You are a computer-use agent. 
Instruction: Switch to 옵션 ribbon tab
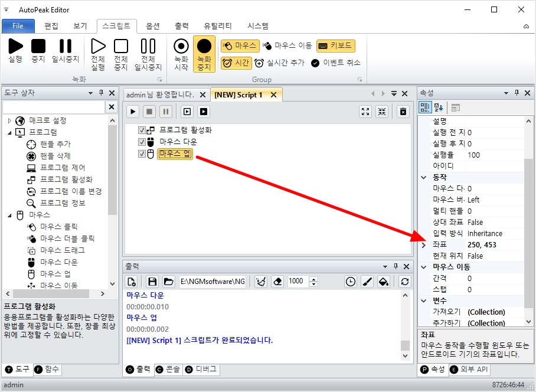(153, 26)
